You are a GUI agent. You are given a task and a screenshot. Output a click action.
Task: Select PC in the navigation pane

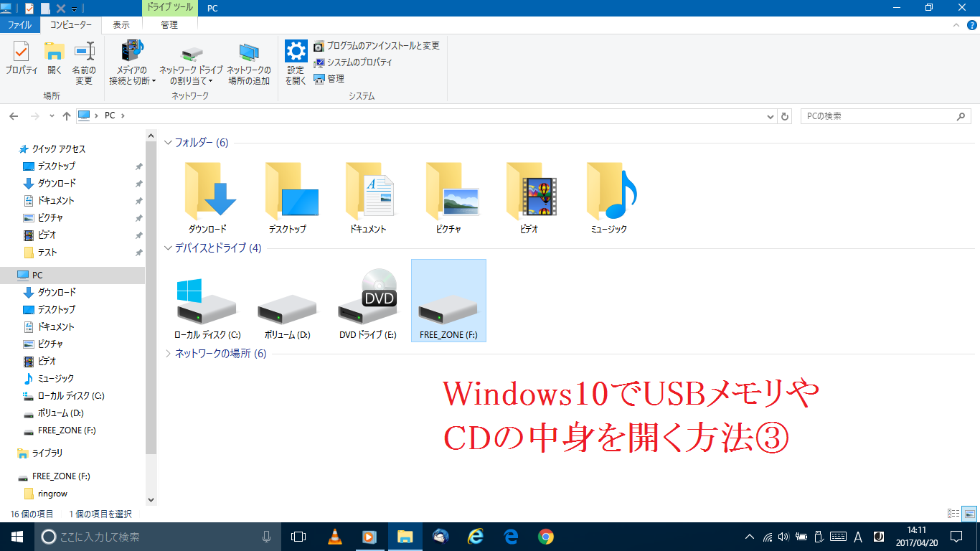click(x=37, y=275)
